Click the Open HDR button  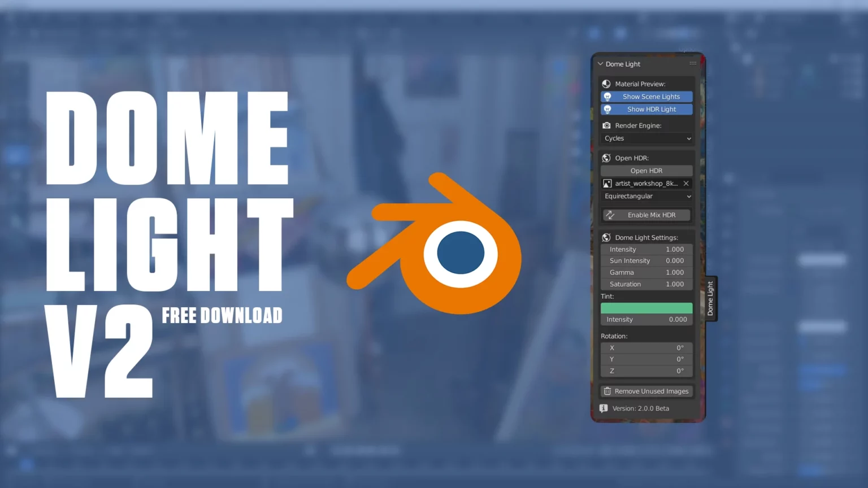tap(646, 171)
